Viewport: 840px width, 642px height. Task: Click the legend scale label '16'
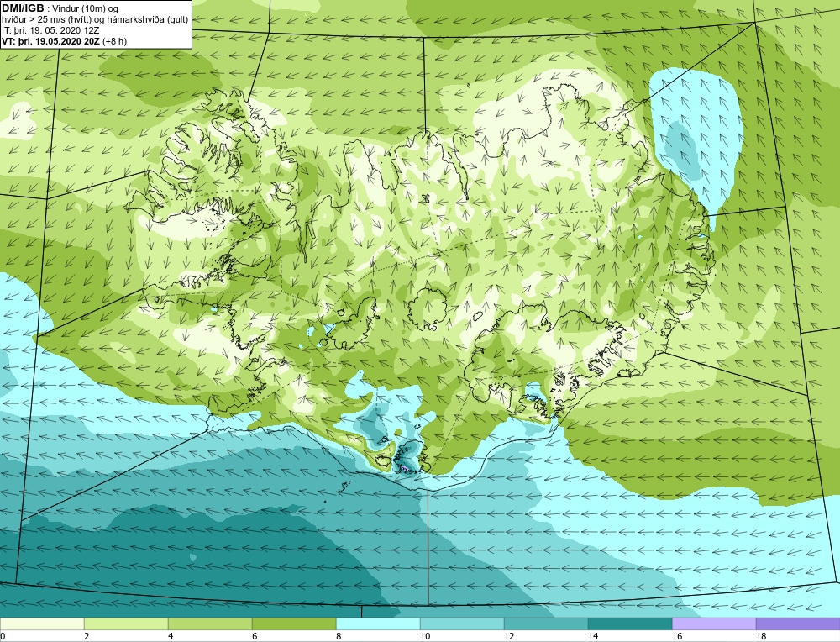coord(677,636)
